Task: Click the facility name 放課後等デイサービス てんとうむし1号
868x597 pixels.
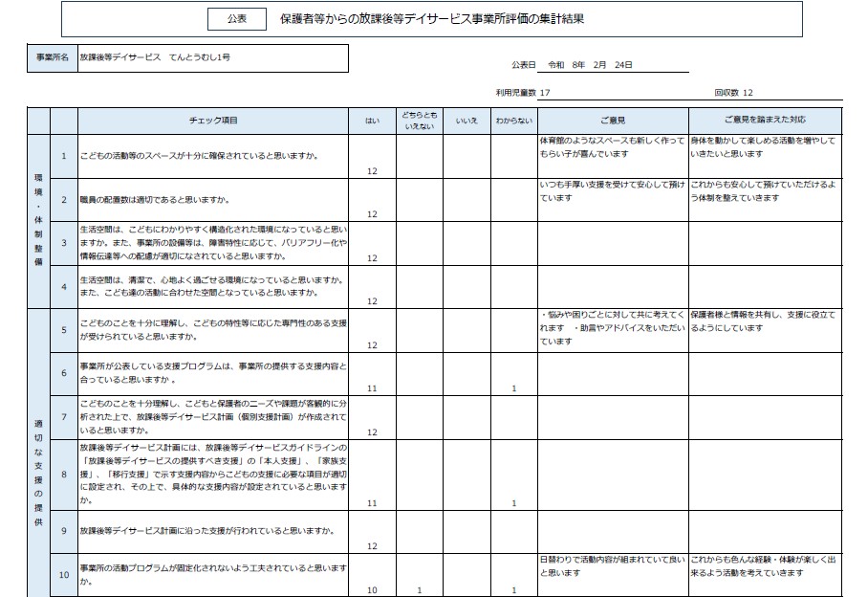Action: point(155,58)
